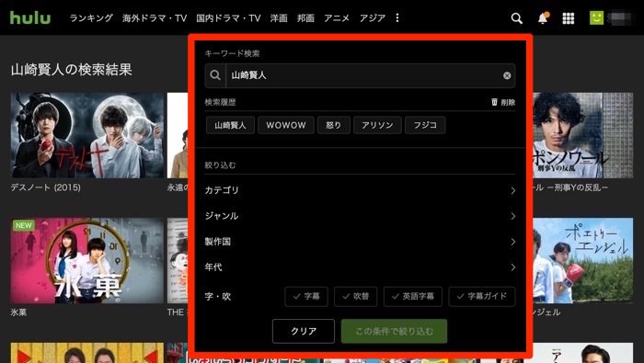
Task: Open the デスノート (2015) thumbnail
Action: click(x=87, y=135)
